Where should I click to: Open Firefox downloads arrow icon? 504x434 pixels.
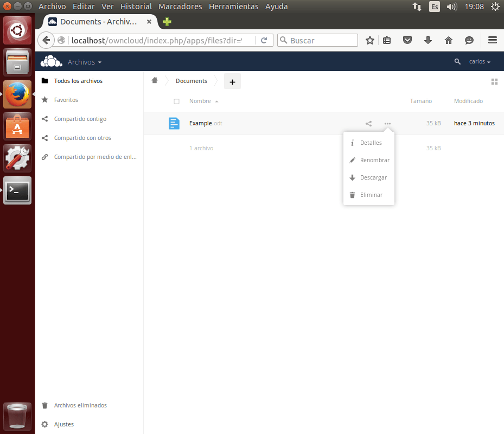428,40
